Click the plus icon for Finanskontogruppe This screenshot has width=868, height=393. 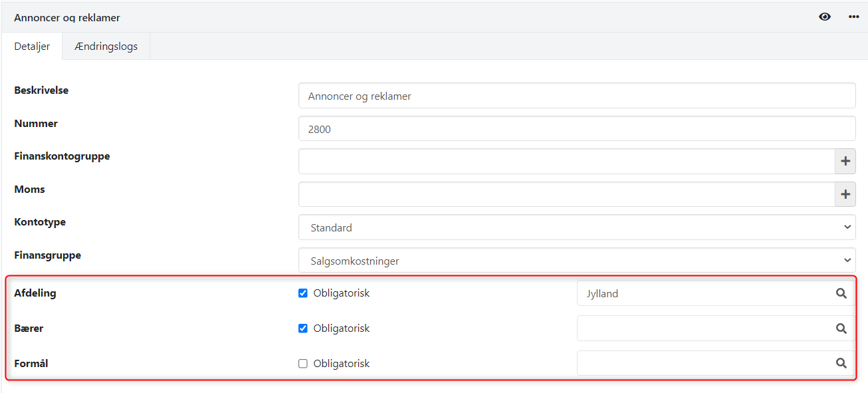tap(845, 161)
